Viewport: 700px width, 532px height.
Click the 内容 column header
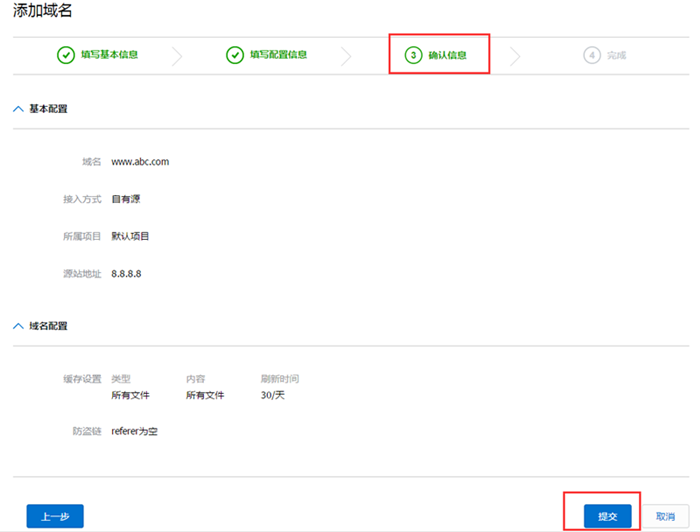[x=196, y=379]
